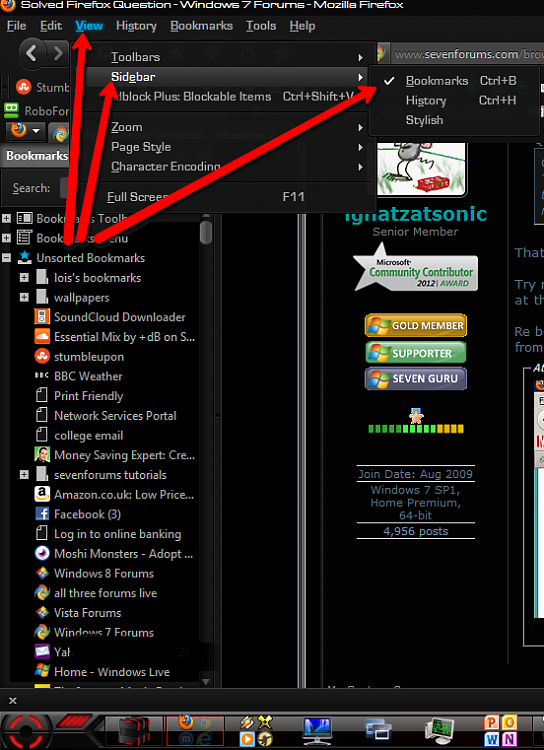Expand lois's bookmarks folder

coord(24,277)
